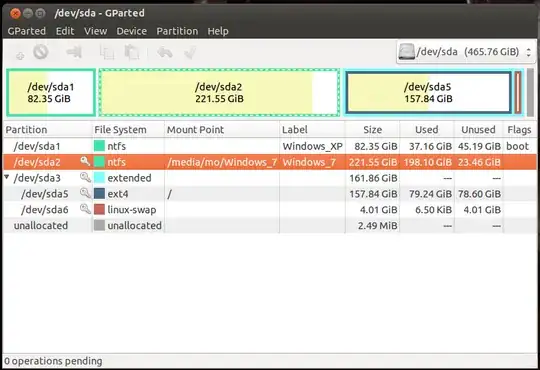Click the New partition toolbar icon
540x370 pixels.
[x=20, y=55]
